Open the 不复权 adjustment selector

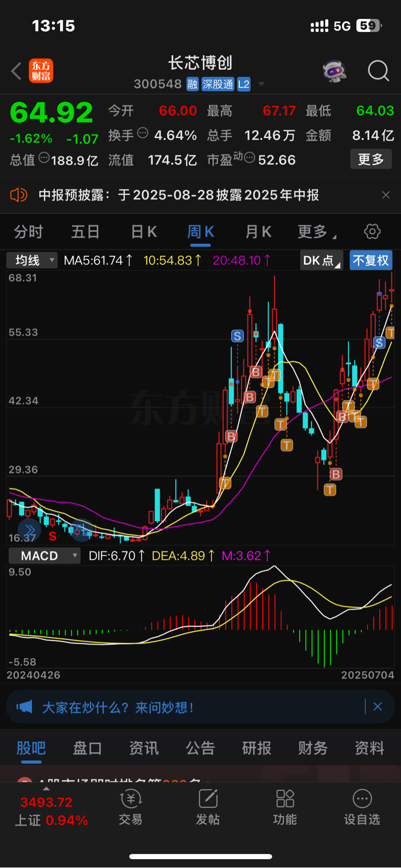(371, 260)
